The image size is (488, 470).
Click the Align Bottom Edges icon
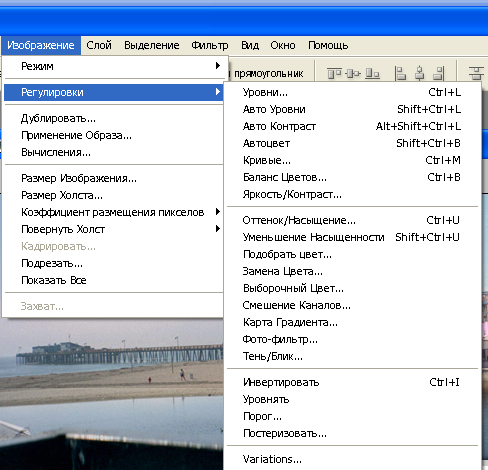[372, 73]
